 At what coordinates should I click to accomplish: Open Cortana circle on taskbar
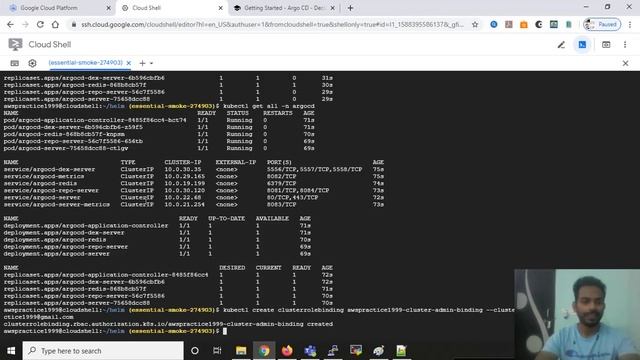pos(195,351)
